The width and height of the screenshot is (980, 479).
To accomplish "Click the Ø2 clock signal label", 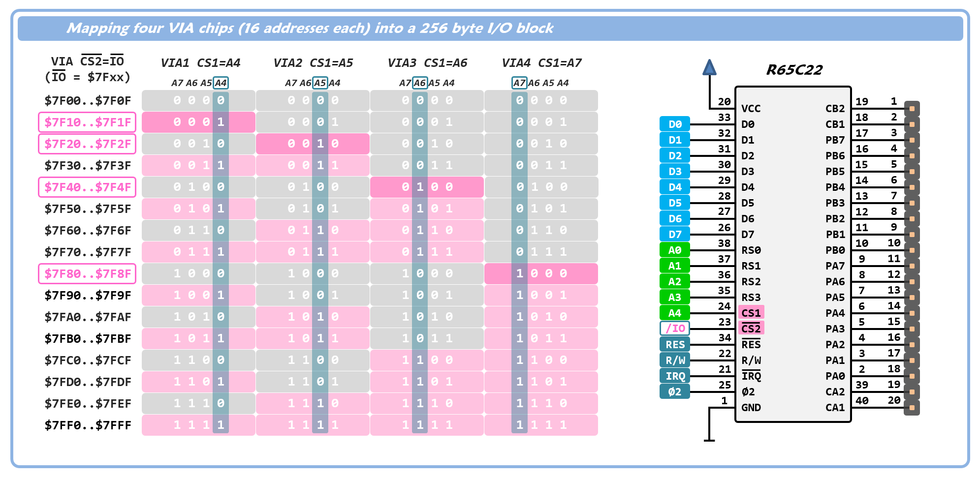I will click(674, 392).
